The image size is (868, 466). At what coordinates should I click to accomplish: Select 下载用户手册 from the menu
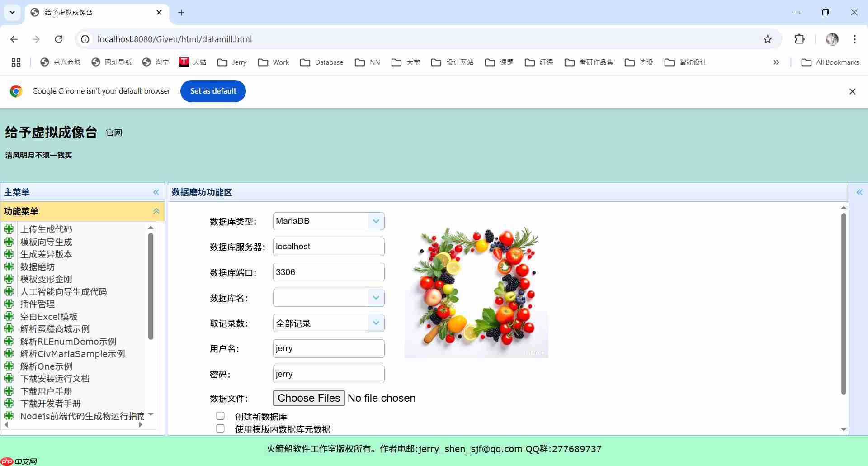pyautogui.click(x=46, y=391)
